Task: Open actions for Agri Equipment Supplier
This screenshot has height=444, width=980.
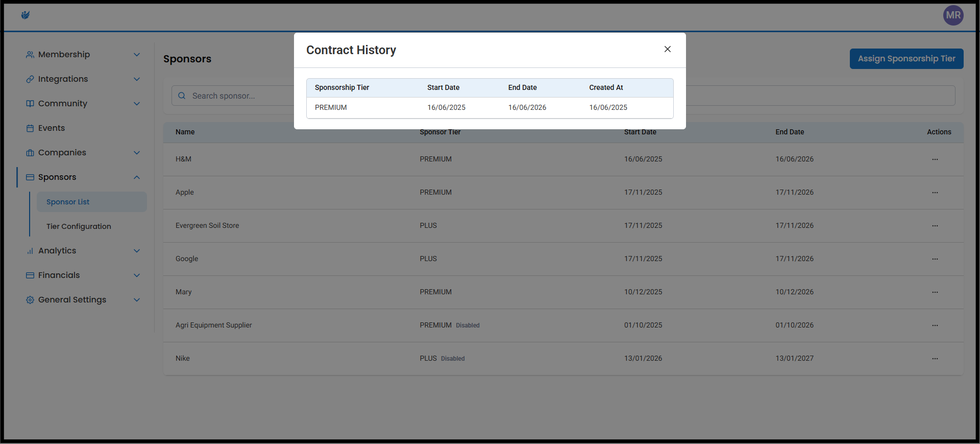Action: (935, 325)
